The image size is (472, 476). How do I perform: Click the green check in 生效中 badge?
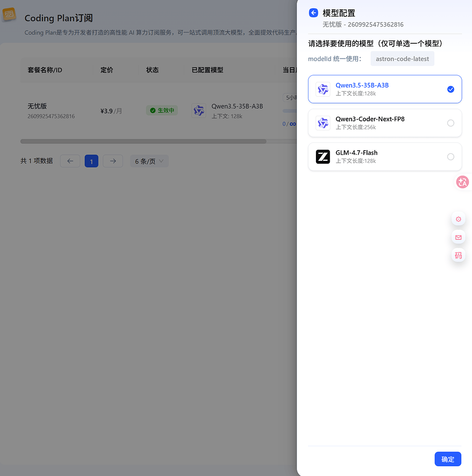click(153, 110)
